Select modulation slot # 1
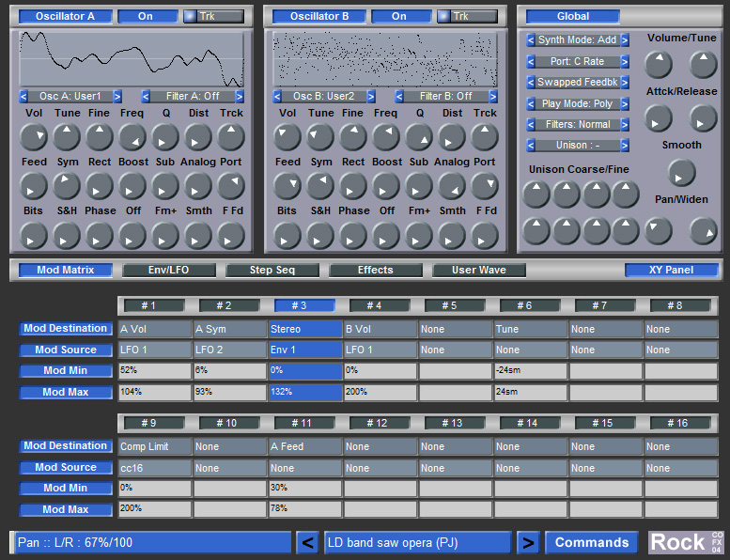The height and width of the screenshot is (560, 730). coord(154,305)
